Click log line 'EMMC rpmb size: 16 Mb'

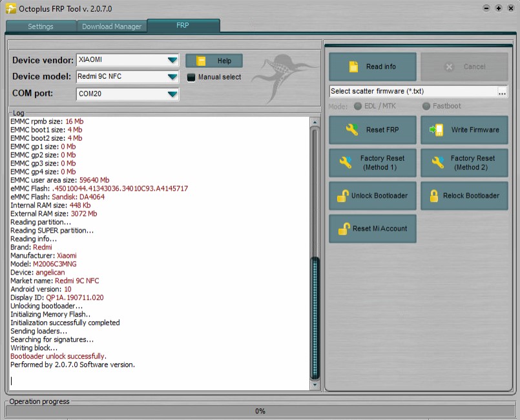click(47, 121)
